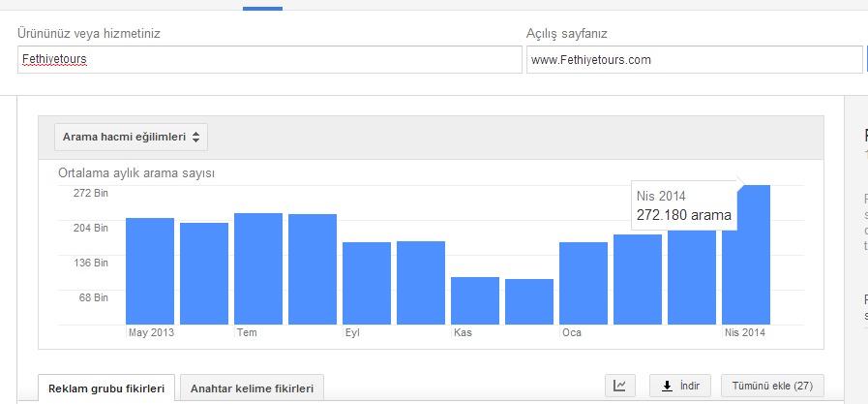868x404 pixels.
Task: Click the Ürününüz veya hizmetiniz label
Action: [x=89, y=33]
